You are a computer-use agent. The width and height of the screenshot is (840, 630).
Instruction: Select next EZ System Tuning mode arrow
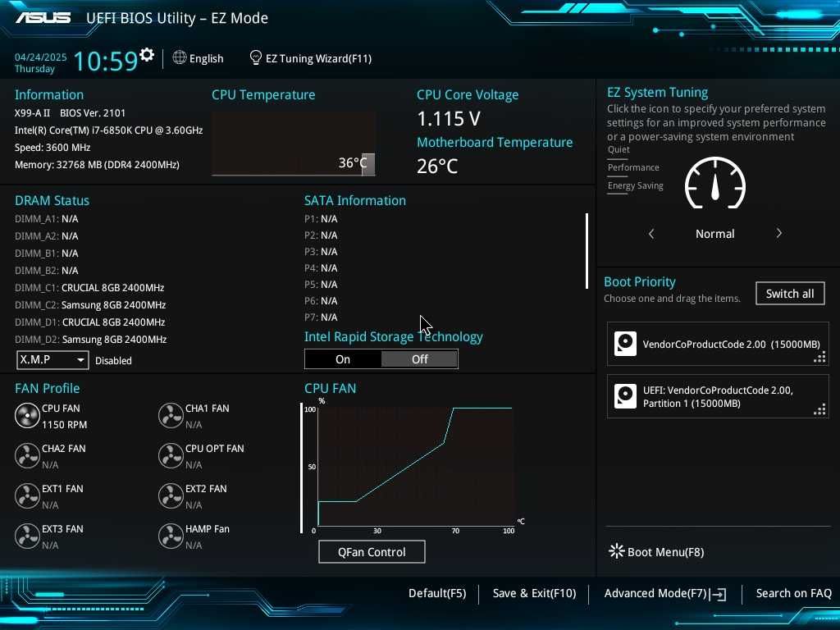[x=779, y=233]
